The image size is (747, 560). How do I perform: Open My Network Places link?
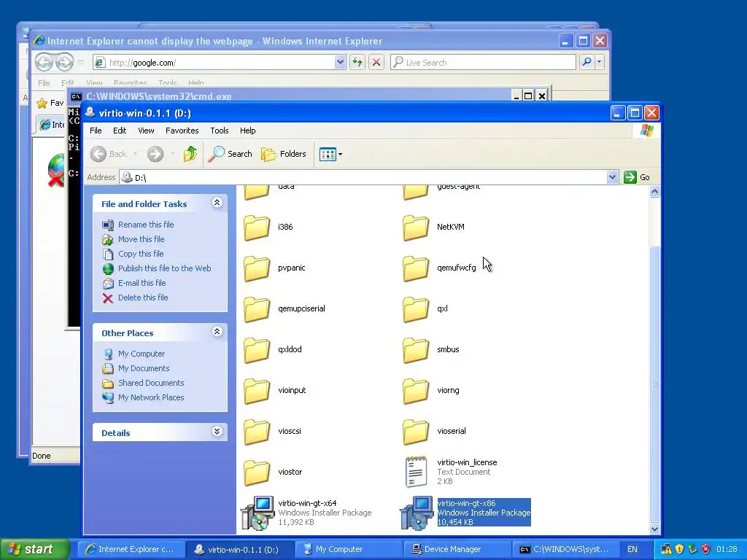[x=151, y=397]
